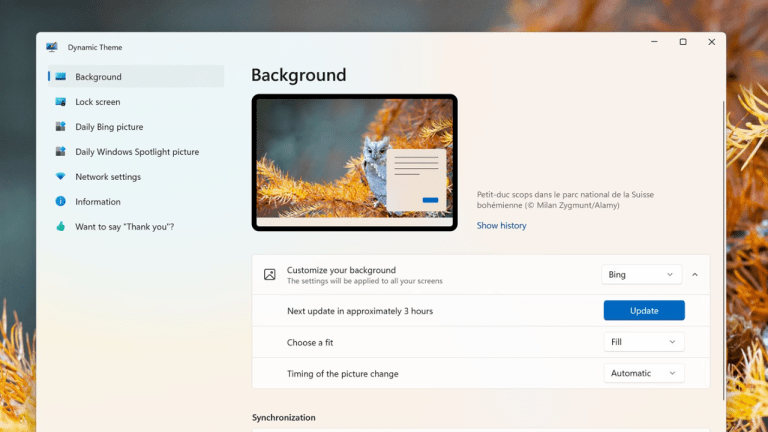Open the Information page
This screenshot has height=432, width=768.
tap(136, 201)
